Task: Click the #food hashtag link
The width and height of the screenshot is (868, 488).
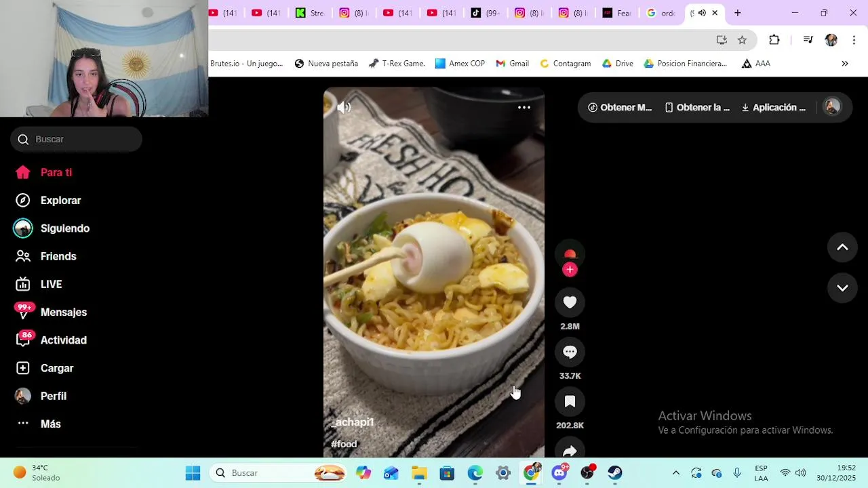Action: tap(344, 444)
